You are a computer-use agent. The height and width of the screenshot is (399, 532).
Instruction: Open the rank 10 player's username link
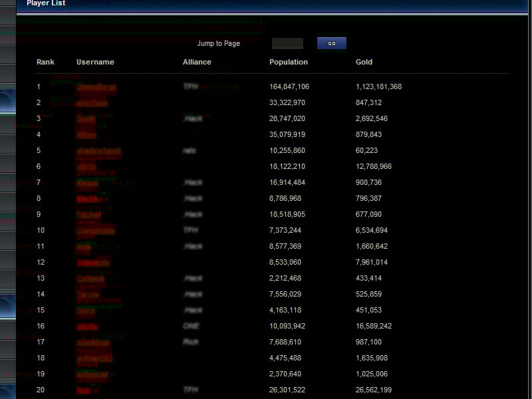pos(95,231)
